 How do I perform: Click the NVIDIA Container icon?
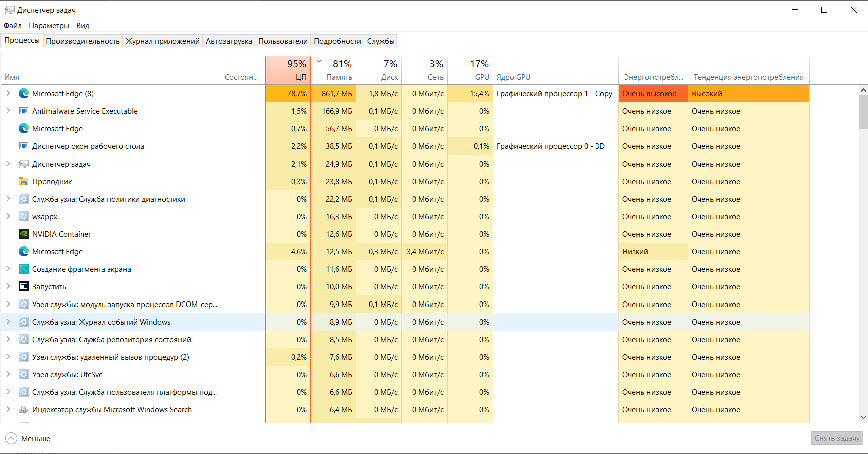point(24,234)
